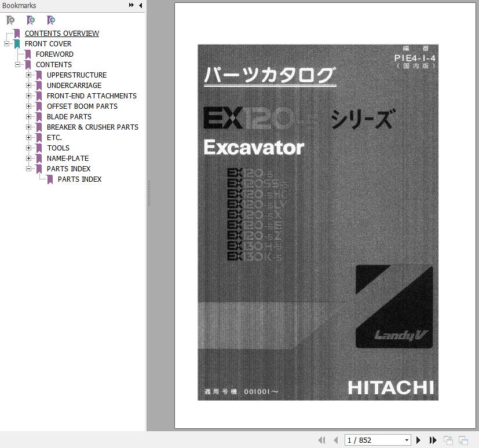This screenshot has width=479, height=448.
Task: Click the Hitachi EX120 cover page
Action: click(318, 222)
